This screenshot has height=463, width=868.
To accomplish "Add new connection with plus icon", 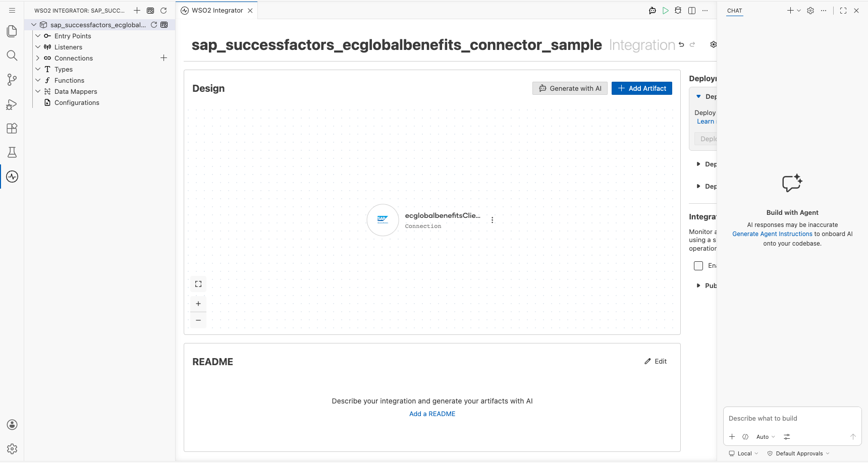I will click(164, 58).
